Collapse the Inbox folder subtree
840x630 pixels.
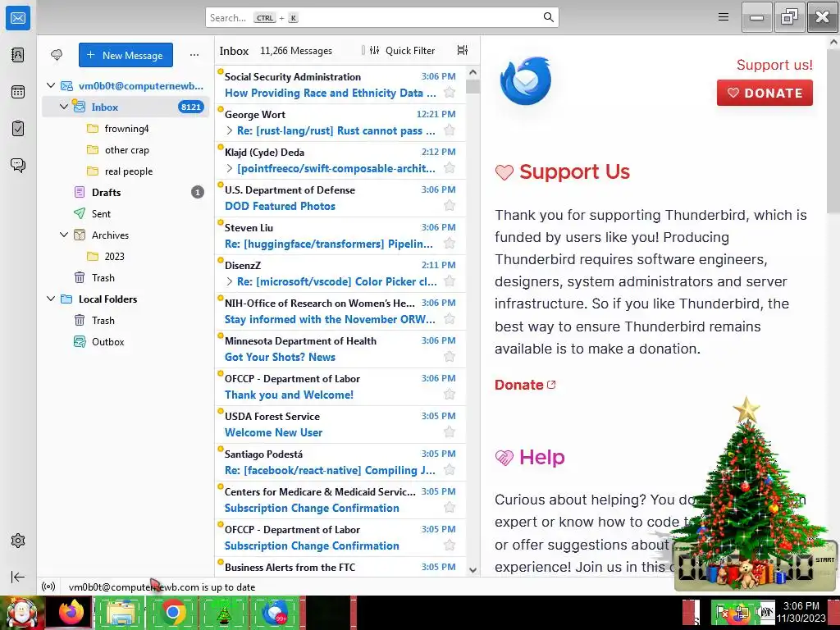pyautogui.click(x=64, y=107)
